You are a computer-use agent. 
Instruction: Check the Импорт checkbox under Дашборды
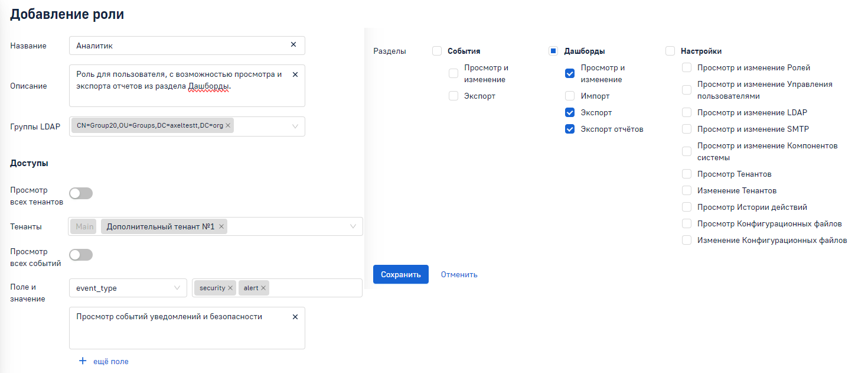click(x=570, y=96)
